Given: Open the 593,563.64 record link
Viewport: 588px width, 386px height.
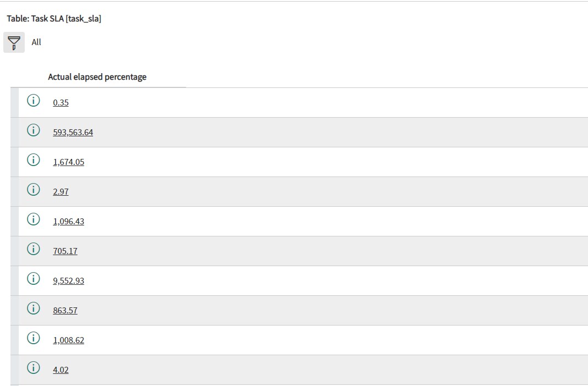Looking at the screenshot, I should [73, 132].
